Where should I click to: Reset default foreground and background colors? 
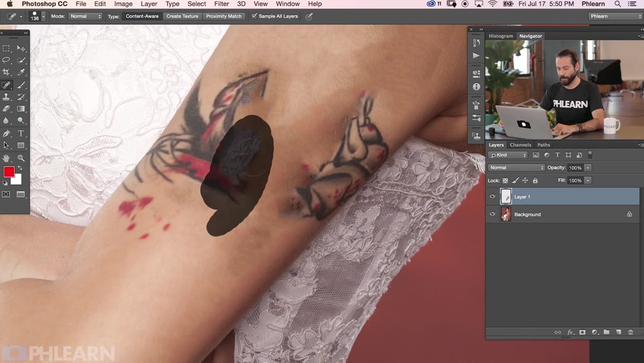pos(5,183)
